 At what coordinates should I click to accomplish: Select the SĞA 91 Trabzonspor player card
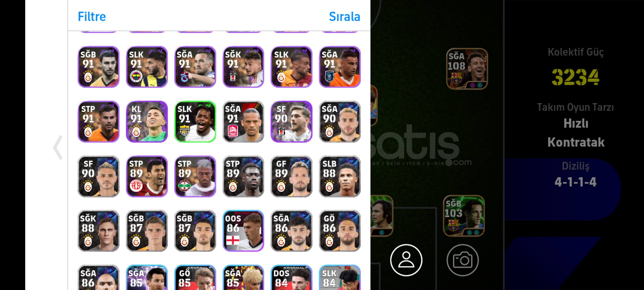coord(195,67)
